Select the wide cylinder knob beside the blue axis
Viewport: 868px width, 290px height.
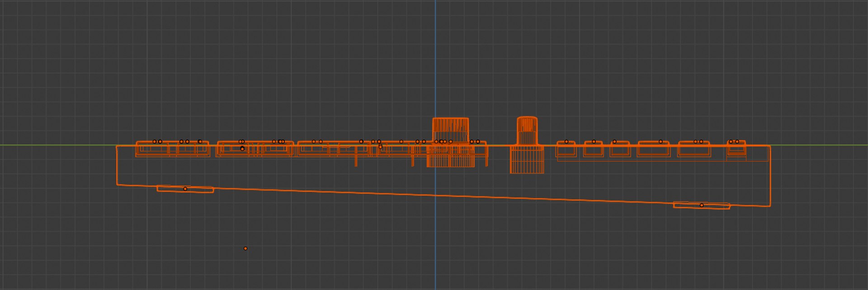tap(450, 131)
